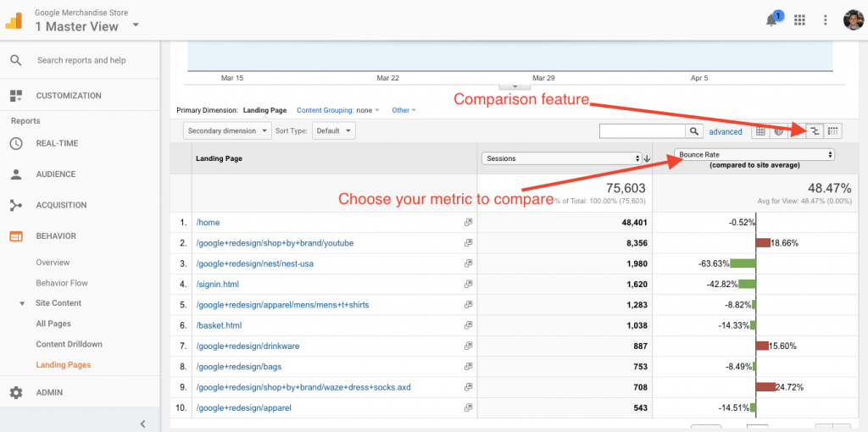Open /google+redesign/bags link

point(238,367)
